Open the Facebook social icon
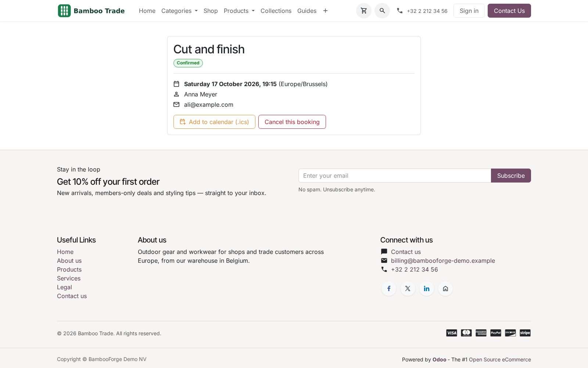The width and height of the screenshot is (588, 368). (389, 289)
